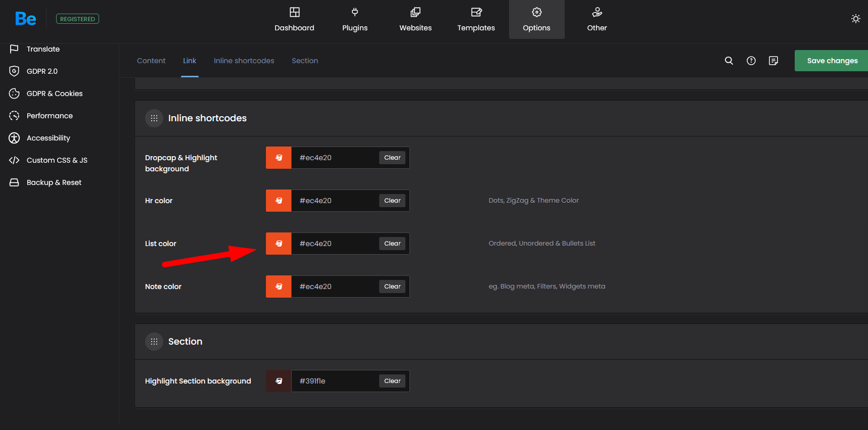Edit Hr color hex field
Screen dimensions: 868x430
point(335,201)
